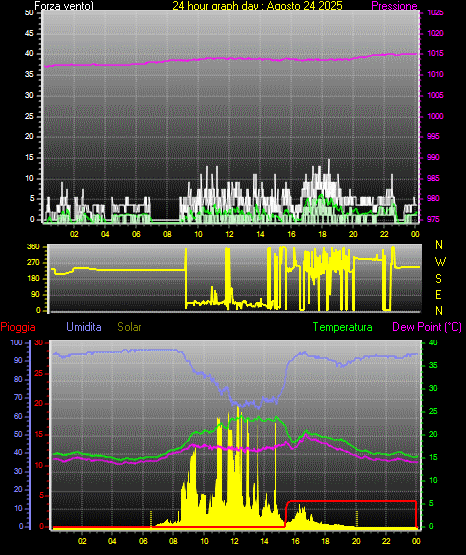Image resolution: width=466 pixels, height=555 pixels.
Task: Click the 06 hour tick under bottom graph
Action: click(143, 541)
